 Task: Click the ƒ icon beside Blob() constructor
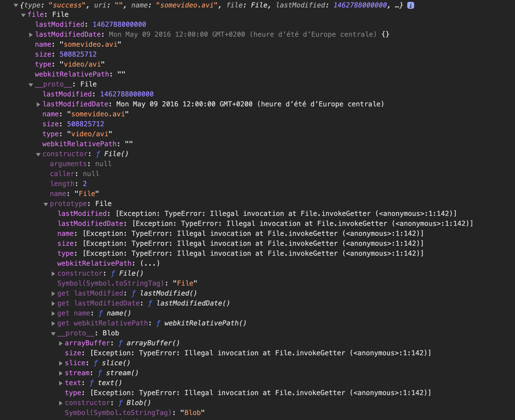(120, 403)
